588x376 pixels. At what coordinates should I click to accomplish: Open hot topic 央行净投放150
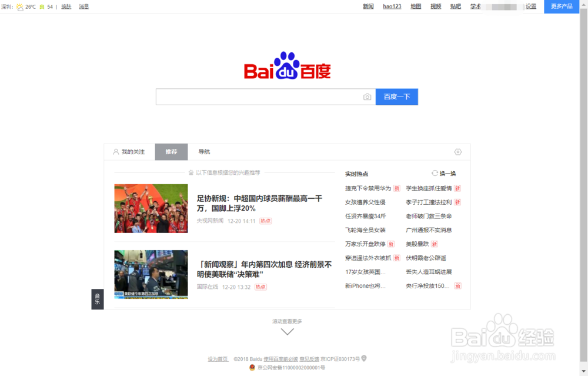[427, 286]
